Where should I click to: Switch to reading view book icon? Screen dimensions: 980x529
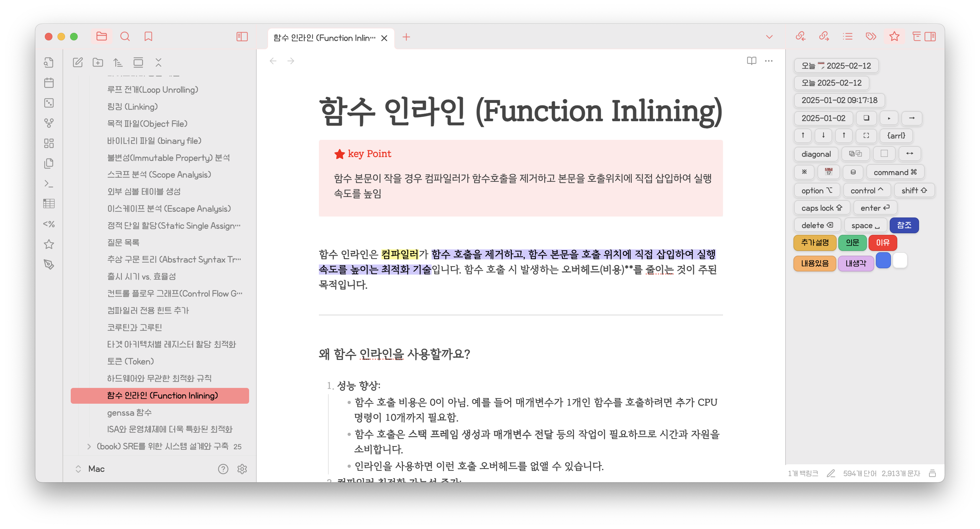tap(751, 61)
